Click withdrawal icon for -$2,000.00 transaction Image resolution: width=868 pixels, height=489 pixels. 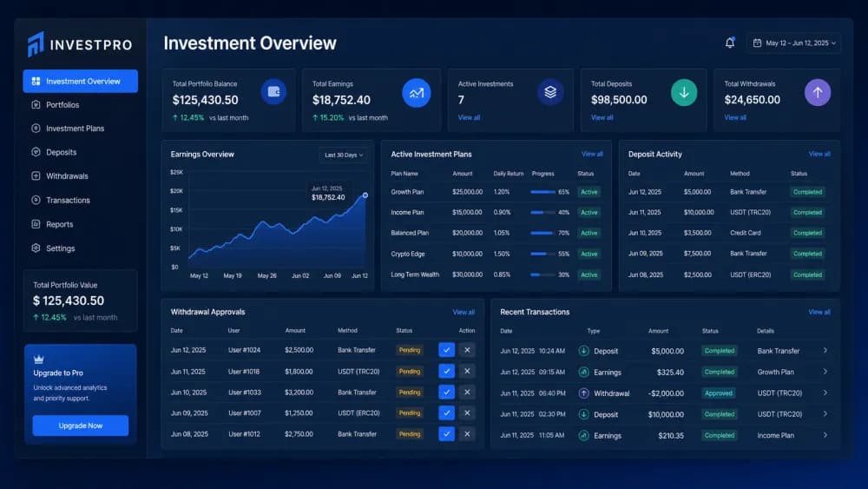click(x=583, y=393)
